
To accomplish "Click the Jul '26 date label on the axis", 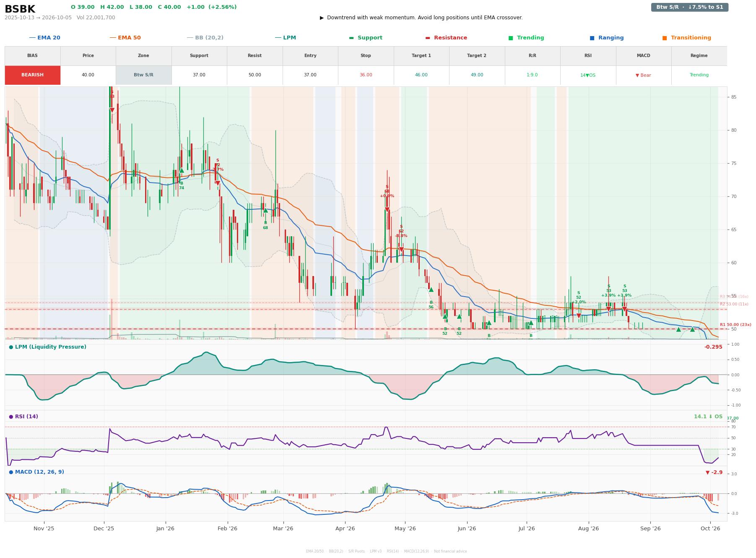I will tap(527, 529).
